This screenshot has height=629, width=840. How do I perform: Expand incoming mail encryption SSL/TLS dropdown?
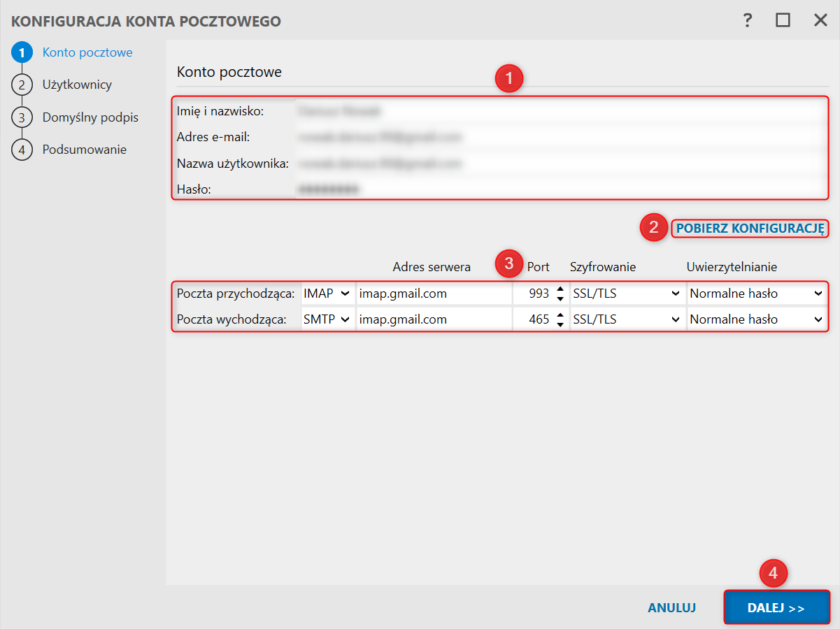point(626,294)
